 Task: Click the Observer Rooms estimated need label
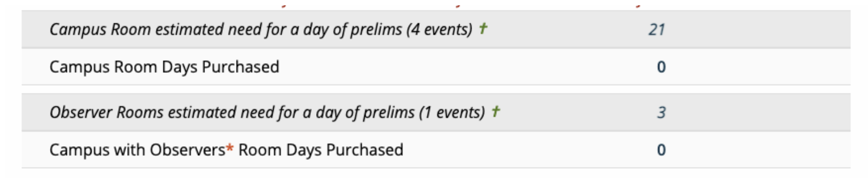(x=177, y=112)
